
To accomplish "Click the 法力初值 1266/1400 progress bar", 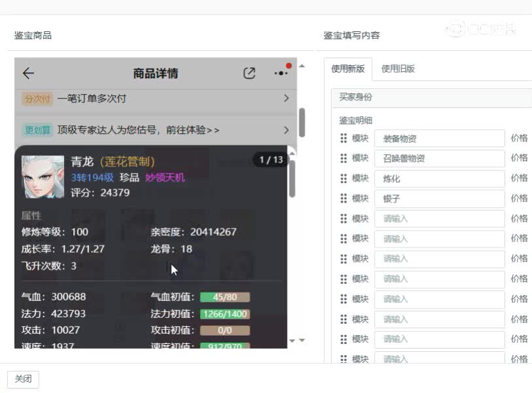I will click(x=225, y=314).
